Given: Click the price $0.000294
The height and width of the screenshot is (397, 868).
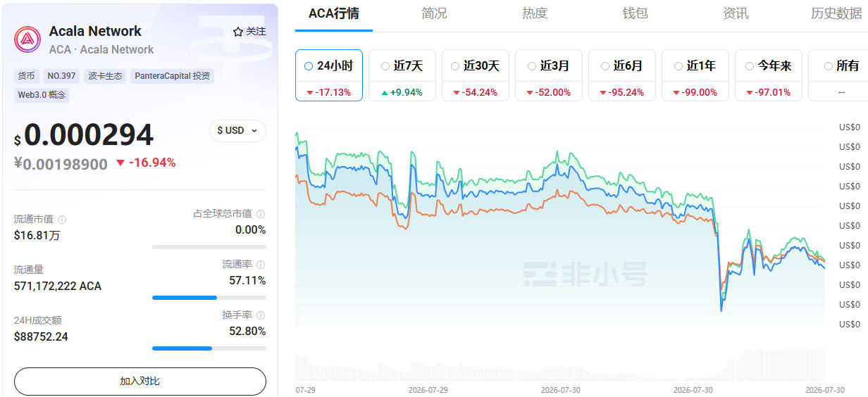Looking at the screenshot, I should point(84,135).
